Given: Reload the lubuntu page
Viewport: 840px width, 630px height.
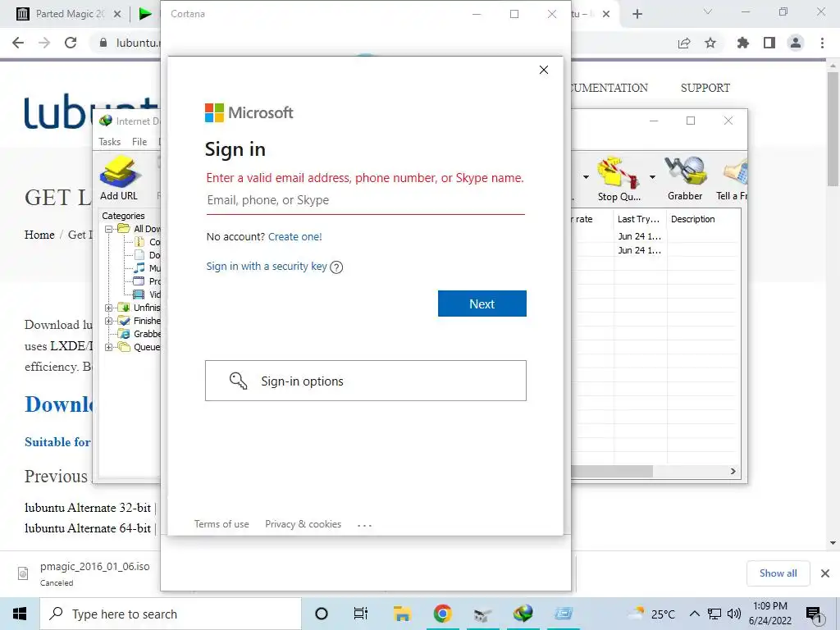Looking at the screenshot, I should (71, 43).
